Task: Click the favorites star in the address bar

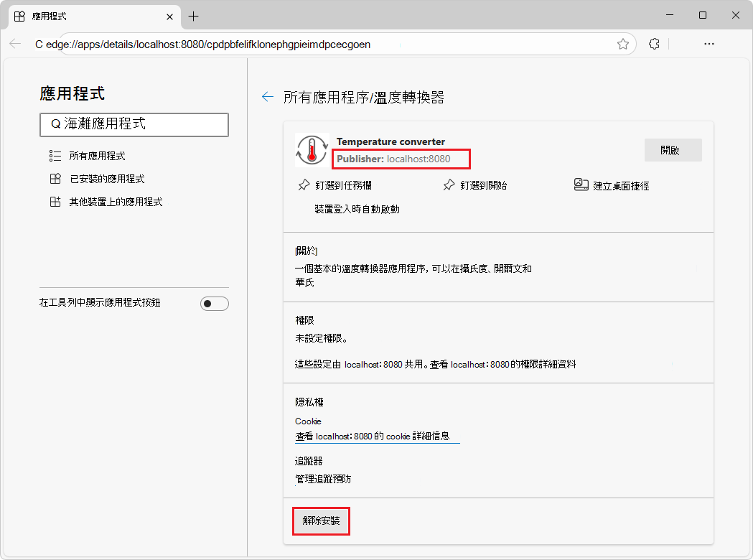Action: tap(622, 44)
